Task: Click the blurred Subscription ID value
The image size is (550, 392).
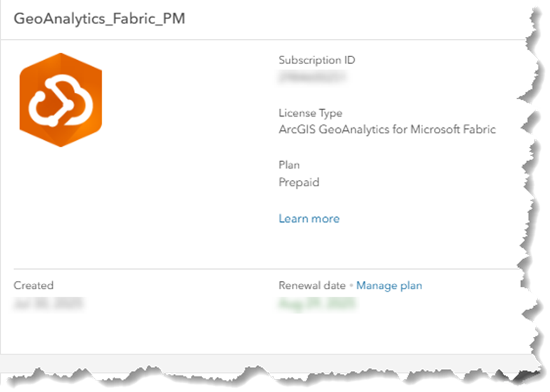Action: point(312,77)
